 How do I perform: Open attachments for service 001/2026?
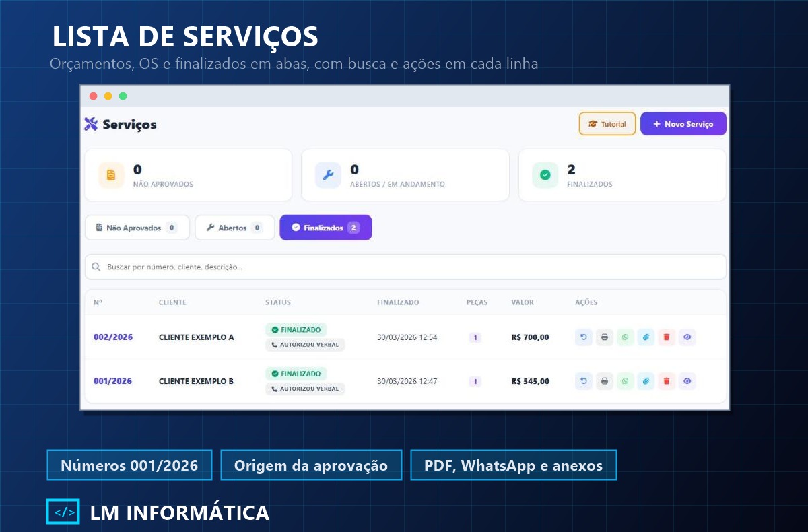click(646, 381)
